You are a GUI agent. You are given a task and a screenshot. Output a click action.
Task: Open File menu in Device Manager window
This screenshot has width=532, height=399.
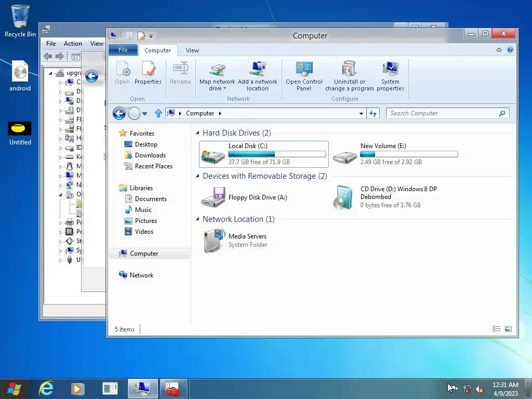point(51,44)
